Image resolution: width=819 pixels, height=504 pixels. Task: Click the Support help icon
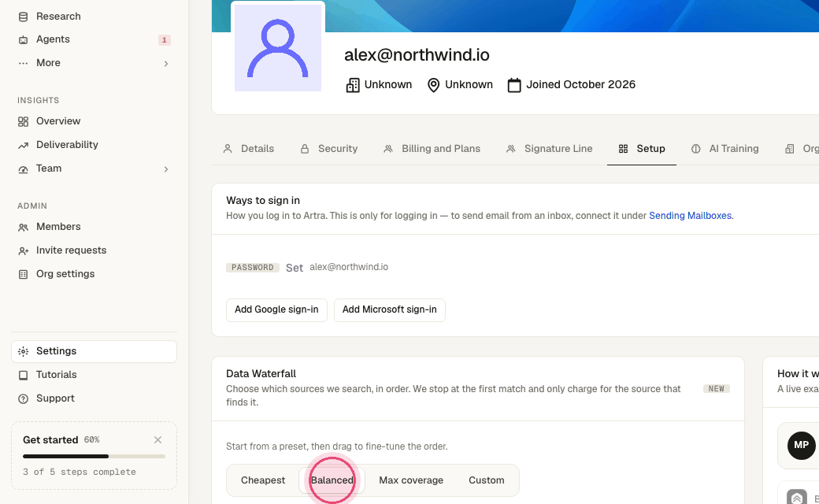point(23,399)
